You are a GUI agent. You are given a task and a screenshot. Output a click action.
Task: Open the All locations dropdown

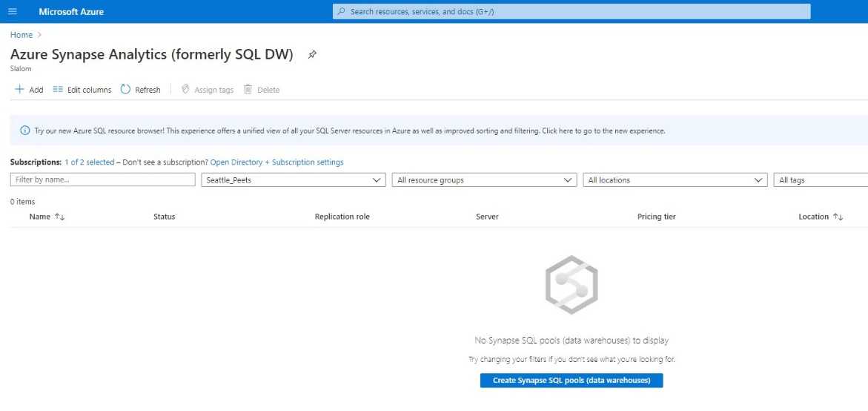pos(675,180)
